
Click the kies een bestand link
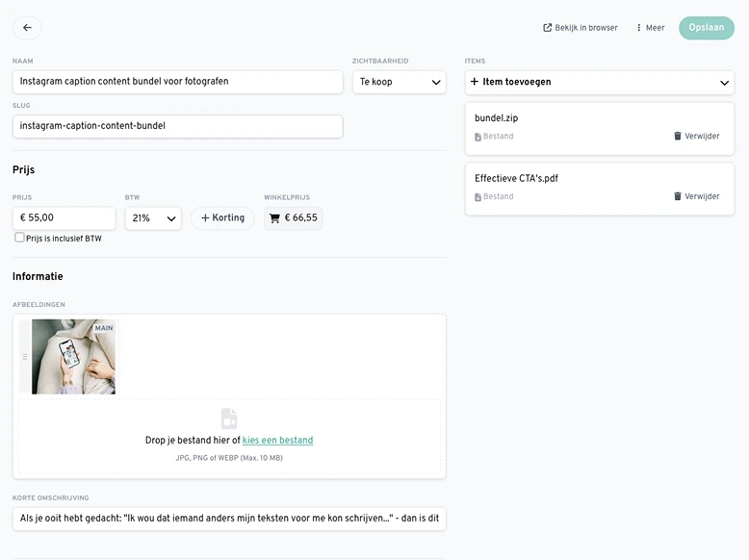coord(277,441)
